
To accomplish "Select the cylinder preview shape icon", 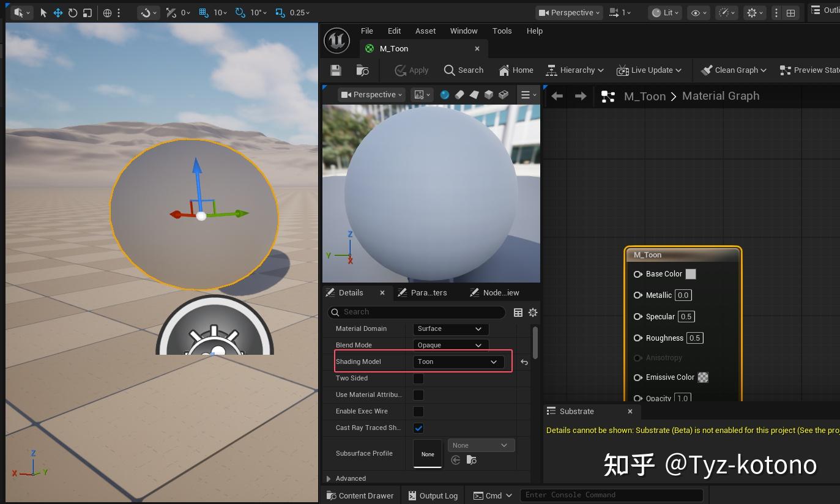I will 459,95.
